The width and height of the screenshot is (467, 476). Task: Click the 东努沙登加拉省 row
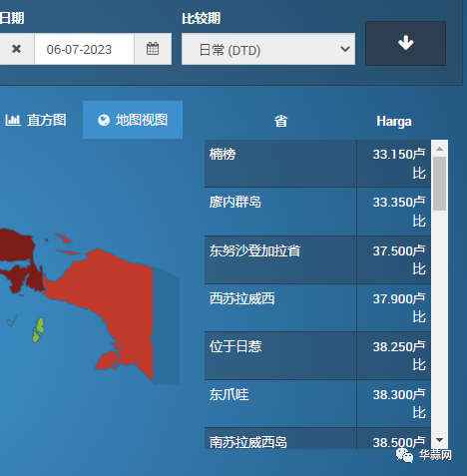317,259
